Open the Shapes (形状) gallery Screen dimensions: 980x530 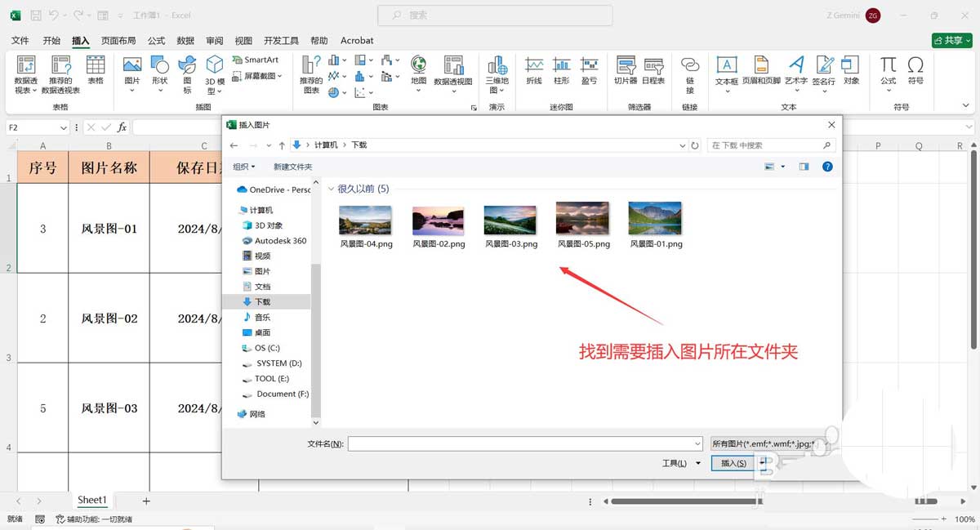click(160, 74)
